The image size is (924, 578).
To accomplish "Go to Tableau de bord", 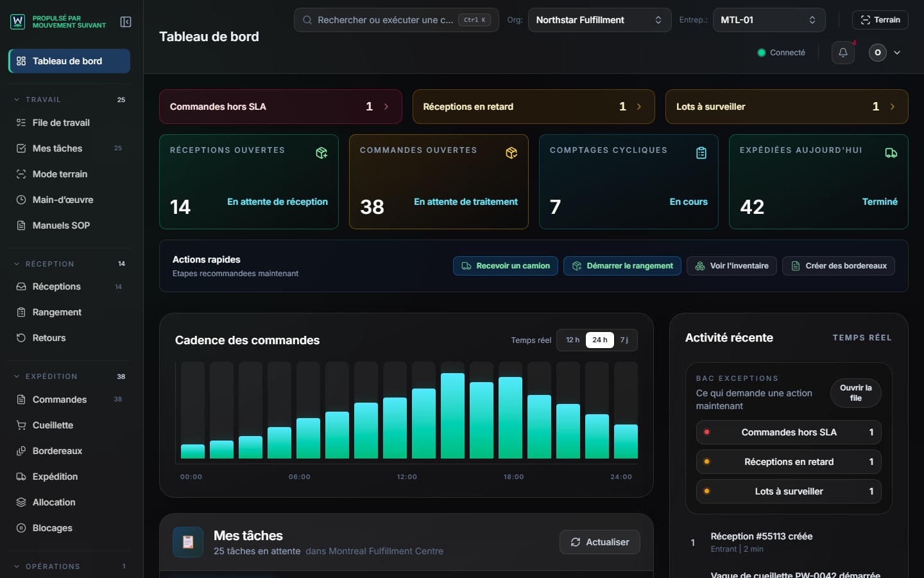I will (69, 61).
